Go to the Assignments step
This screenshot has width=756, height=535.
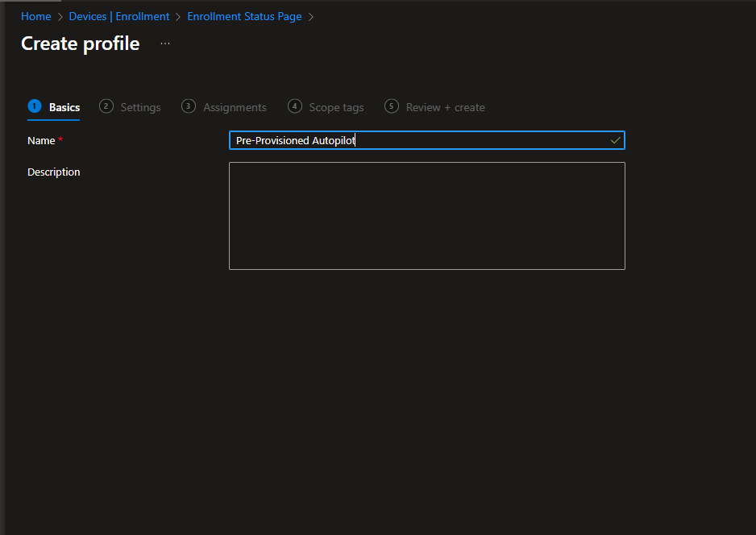click(x=235, y=107)
